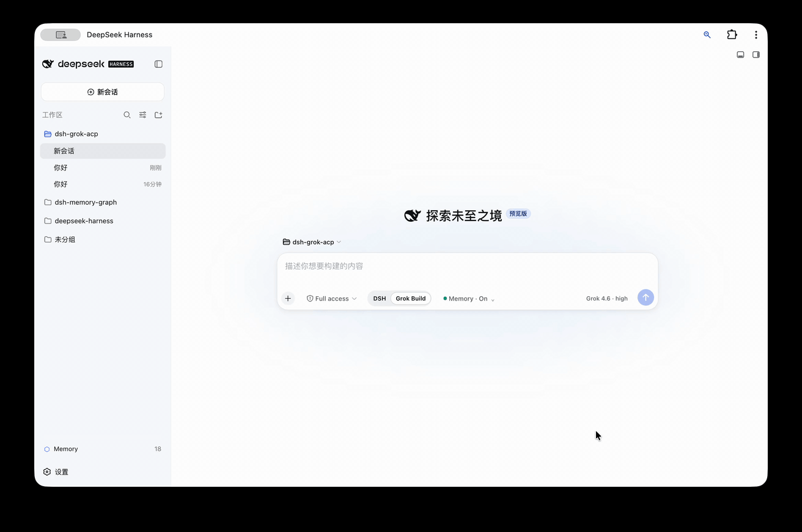Open the Grok 4.6 · high model selector
The width and height of the screenshot is (802, 532).
(x=607, y=299)
